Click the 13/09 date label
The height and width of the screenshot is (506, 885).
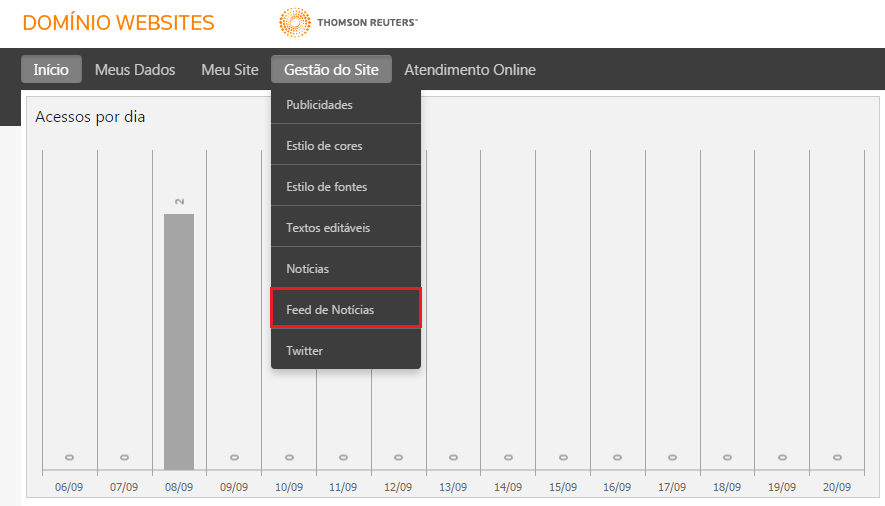(x=453, y=487)
